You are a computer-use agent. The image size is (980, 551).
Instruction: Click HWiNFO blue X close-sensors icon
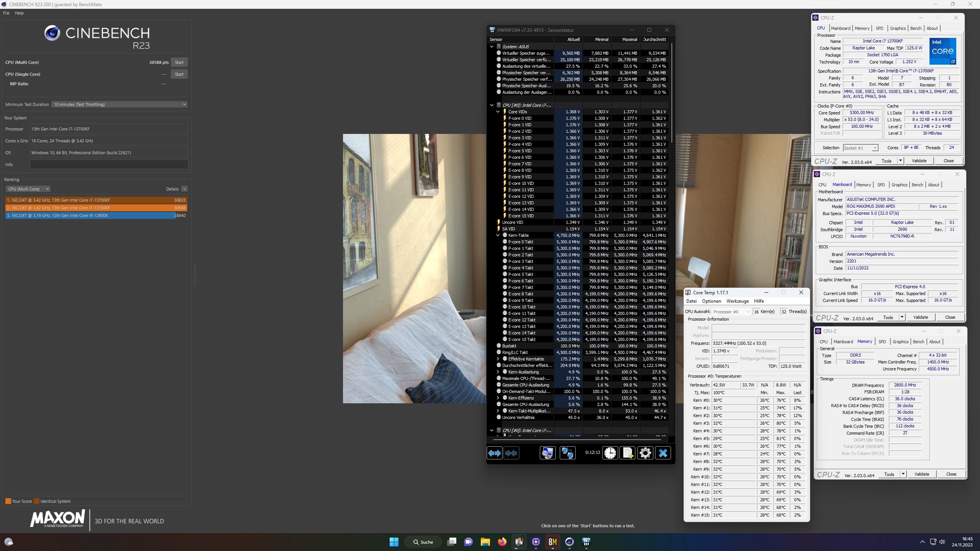663,453
